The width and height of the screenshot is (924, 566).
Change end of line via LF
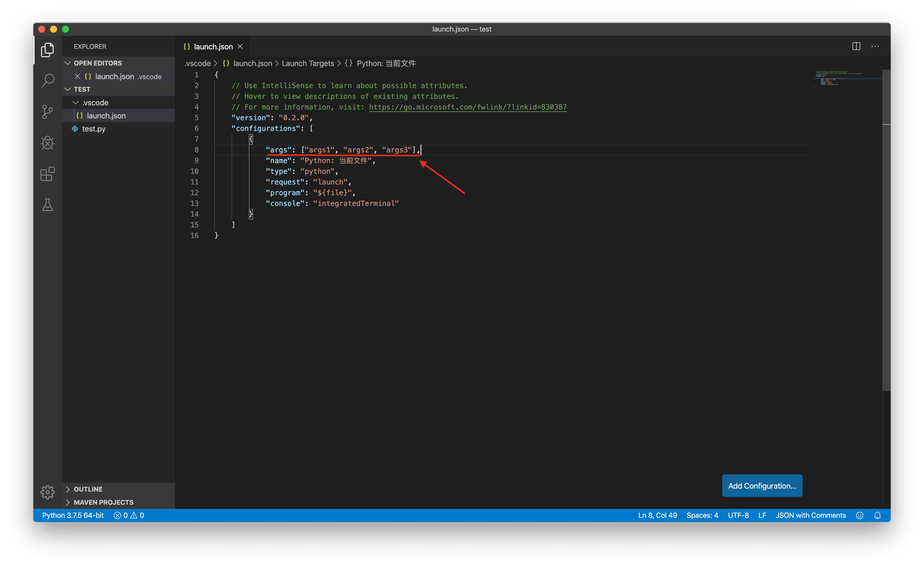[x=762, y=515]
